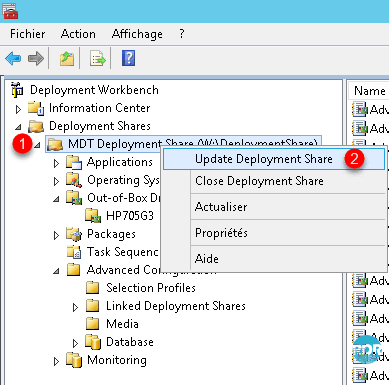The width and height of the screenshot is (389, 385).
Task: Select the Monitoring tree label
Action: [117, 360]
